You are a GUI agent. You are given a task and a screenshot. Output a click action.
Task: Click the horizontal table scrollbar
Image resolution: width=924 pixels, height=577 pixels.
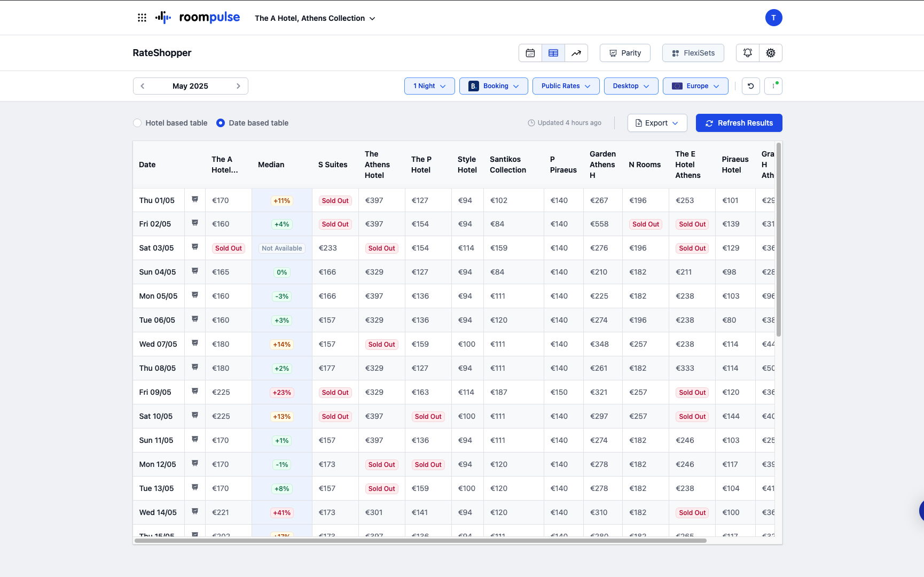click(420, 541)
